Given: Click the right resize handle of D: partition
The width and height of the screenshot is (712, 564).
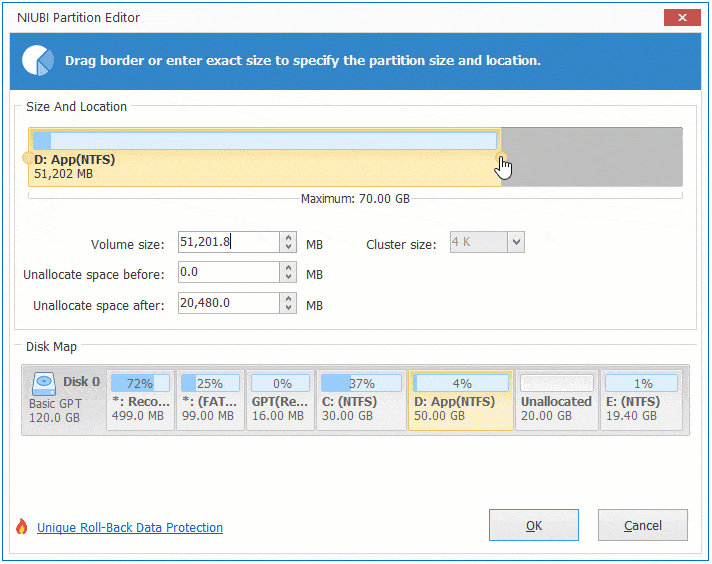Looking at the screenshot, I should click(x=502, y=158).
